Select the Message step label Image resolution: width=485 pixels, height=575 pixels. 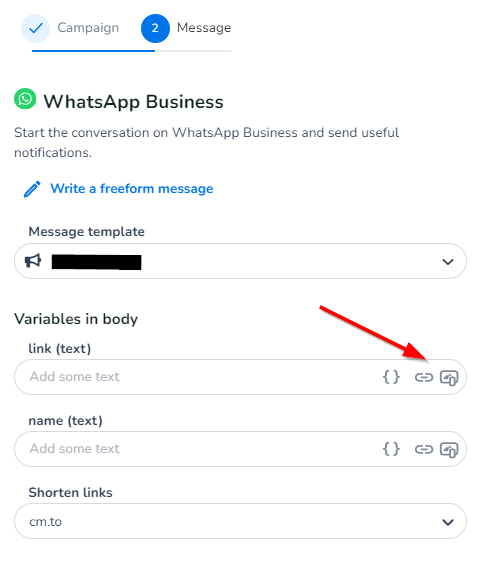204,28
